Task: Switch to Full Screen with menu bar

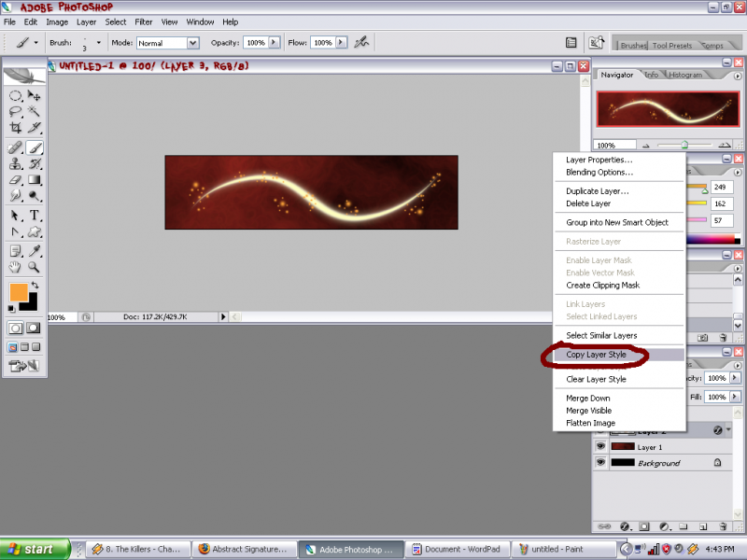Action: click(24, 347)
